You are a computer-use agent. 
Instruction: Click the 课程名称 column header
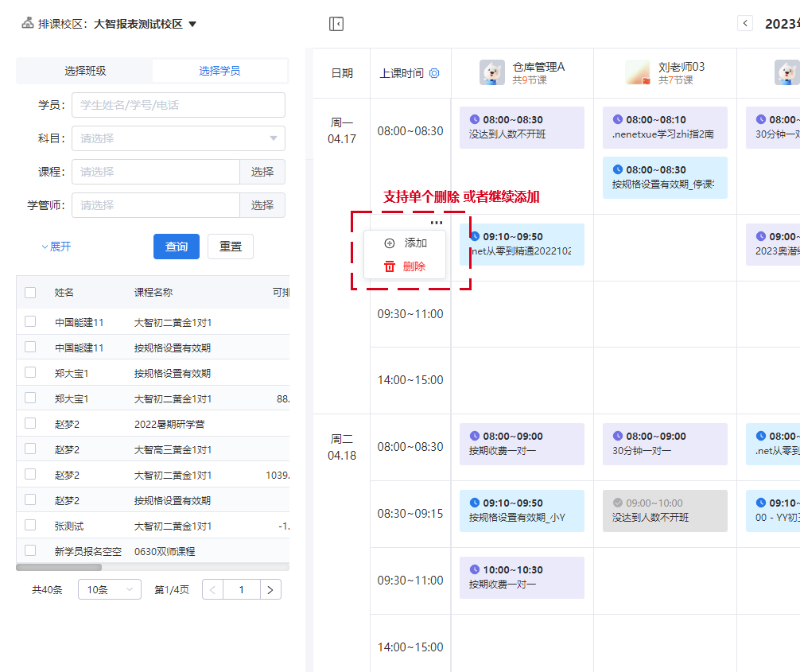coord(153,293)
